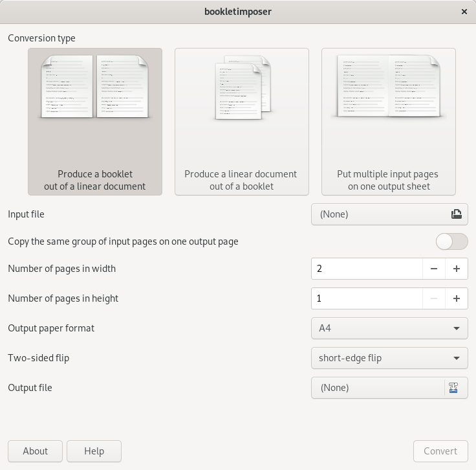
Task: Close the bookletimposer window
Action: [x=464, y=12]
